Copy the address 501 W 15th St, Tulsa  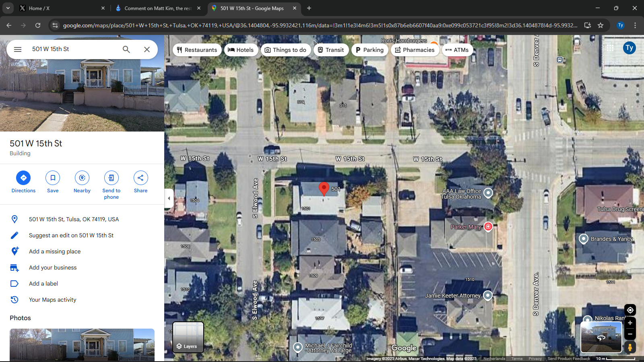coord(82,219)
